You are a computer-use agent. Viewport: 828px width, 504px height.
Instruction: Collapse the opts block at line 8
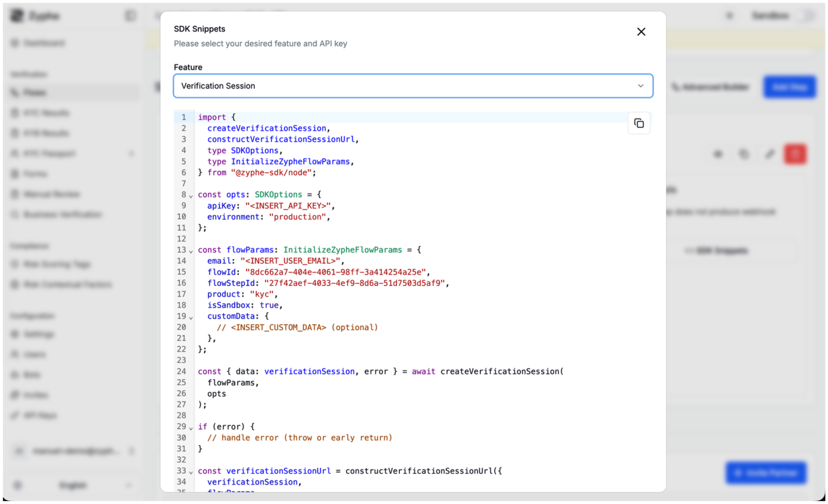[x=190, y=196]
